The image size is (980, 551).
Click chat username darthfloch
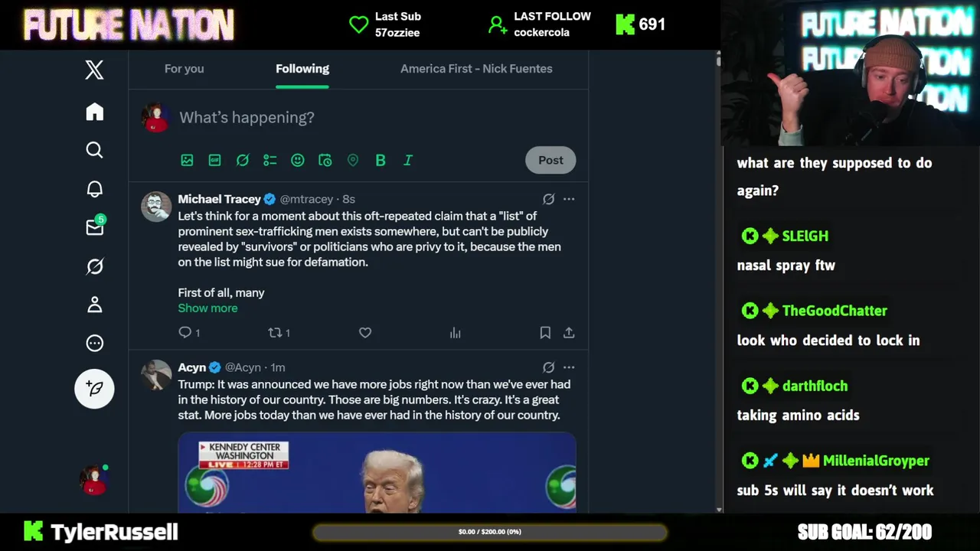coord(815,386)
